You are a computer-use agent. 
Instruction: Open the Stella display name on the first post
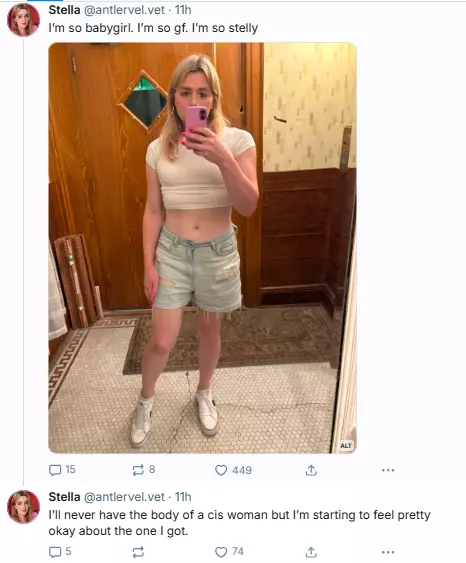coord(64,10)
